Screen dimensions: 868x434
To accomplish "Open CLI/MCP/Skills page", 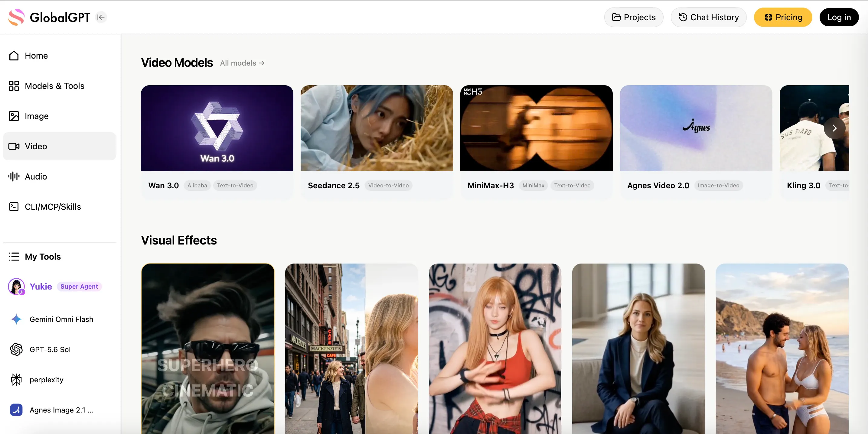I will pos(59,207).
